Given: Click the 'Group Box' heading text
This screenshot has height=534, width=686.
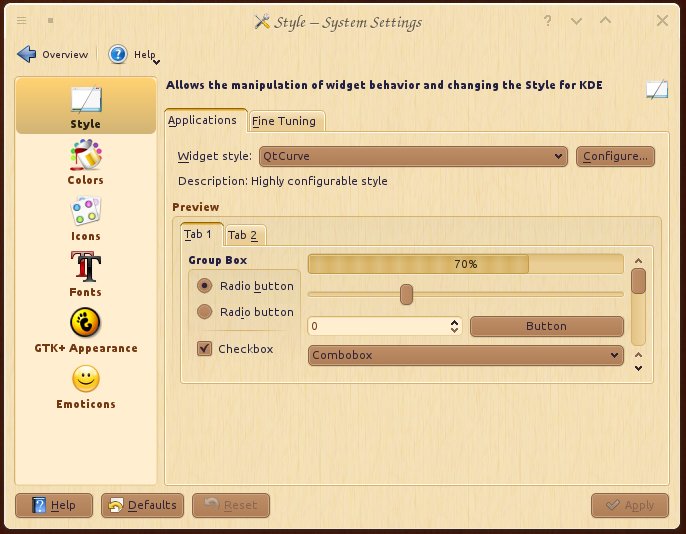Looking at the screenshot, I should 218,260.
